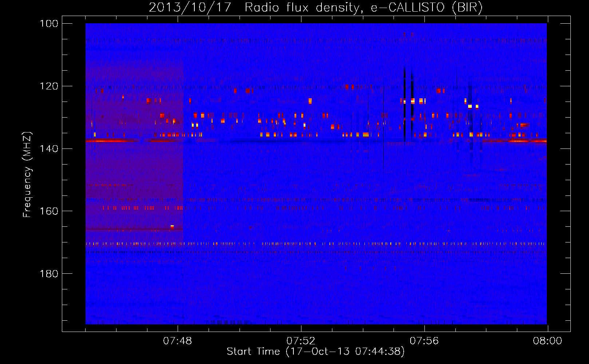The width and height of the screenshot is (589, 364).
Task: Click the 120 frequency tick label
Action: point(49,86)
